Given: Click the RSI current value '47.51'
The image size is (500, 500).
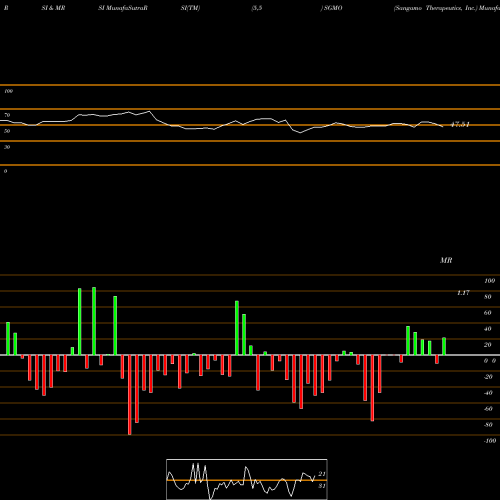Looking at the screenshot, I should (460, 125).
